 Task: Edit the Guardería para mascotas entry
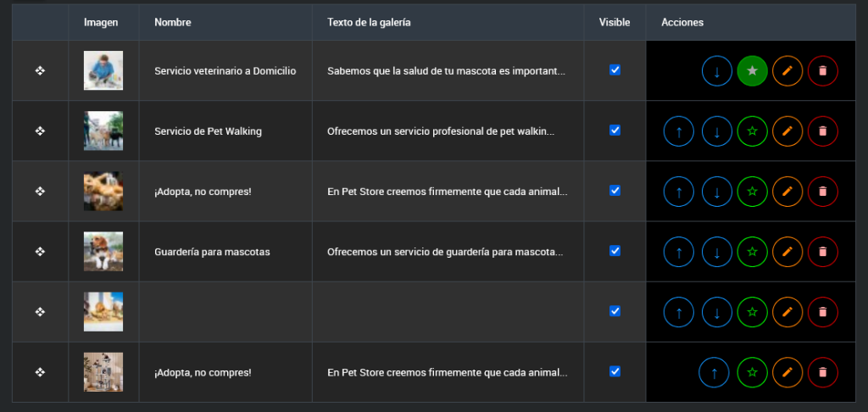click(787, 252)
